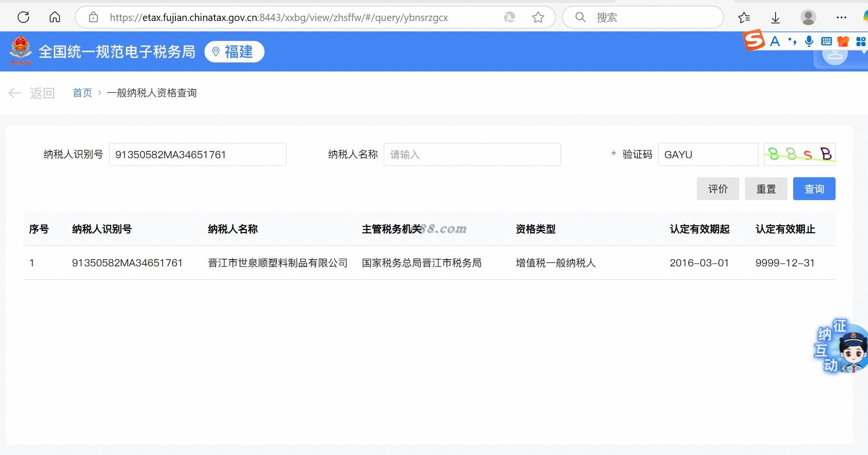Navigate to 首页 breadcrumb link
Image resolution: width=868 pixels, height=455 pixels.
click(82, 93)
